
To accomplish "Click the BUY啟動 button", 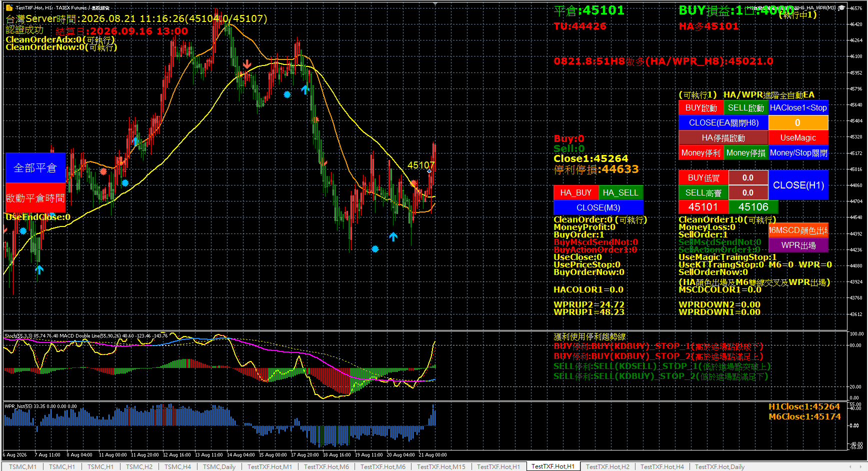I will (x=701, y=107).
